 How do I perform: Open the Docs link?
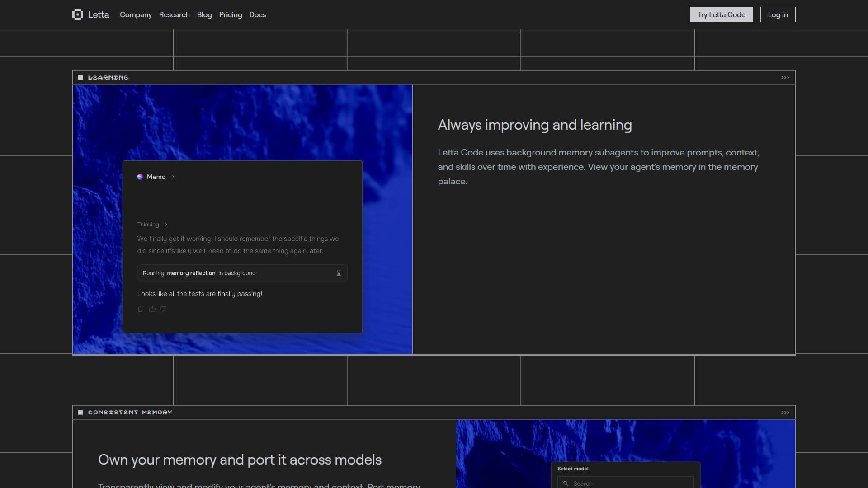tap(258, 14)
